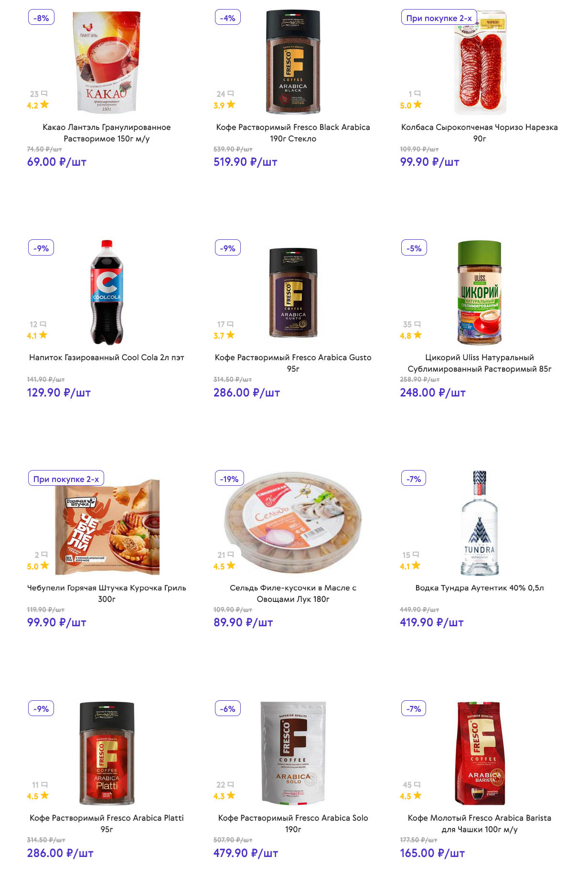
Task: Open Чебупели Горячая Штучка Курочка Гриль link
Action: click(x=107, y=593)
